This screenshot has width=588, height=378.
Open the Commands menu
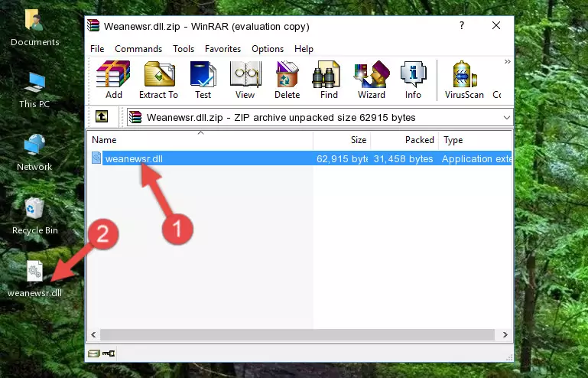tap(138, 49)
